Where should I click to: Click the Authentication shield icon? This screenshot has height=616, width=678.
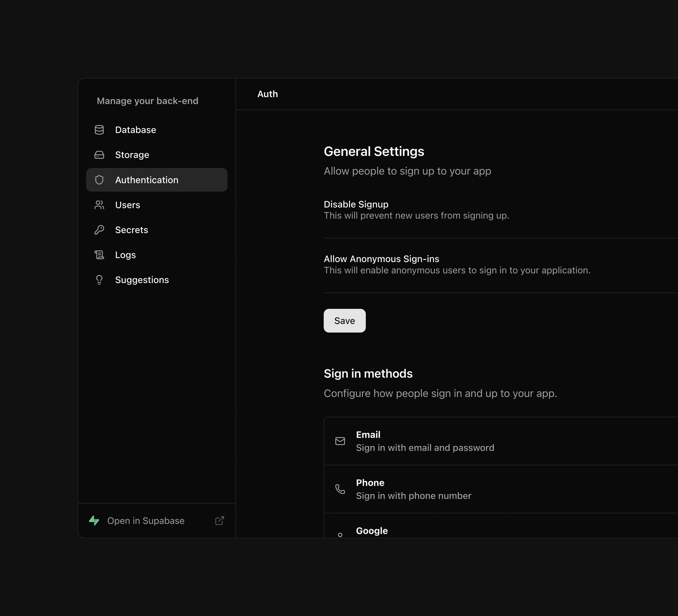[99, 180]
